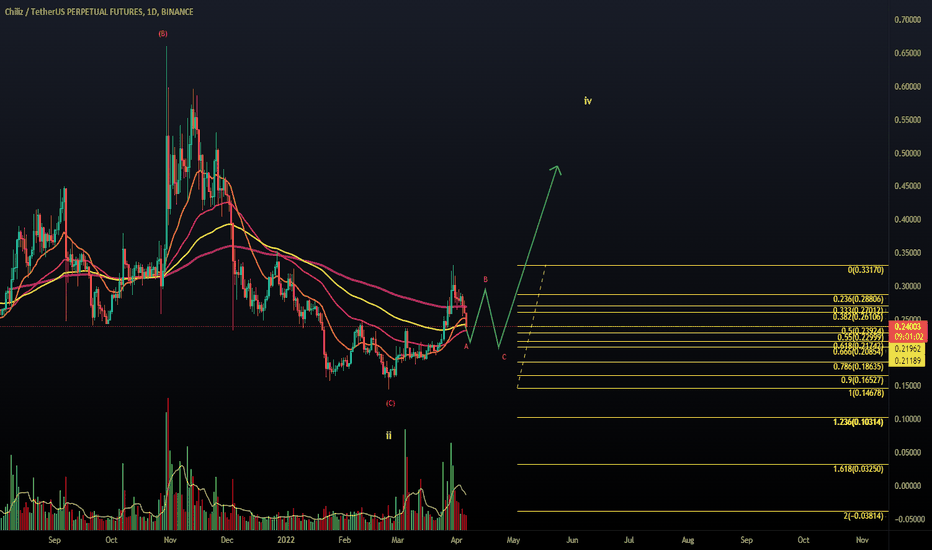The image size is (932, 550).
Task: Select the Fibonacci label 0.786(0.18635)
Action: pos(858,367)
